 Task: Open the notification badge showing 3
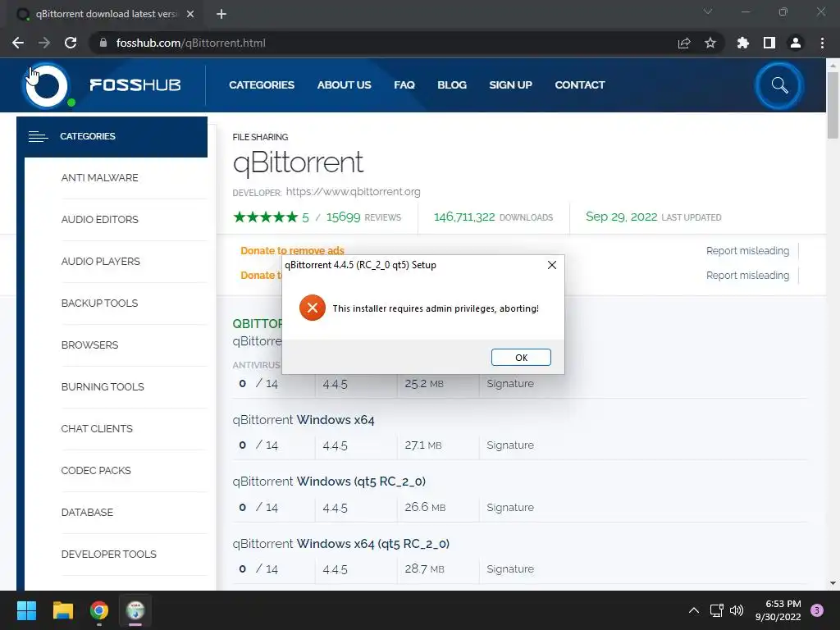point(817,610)
